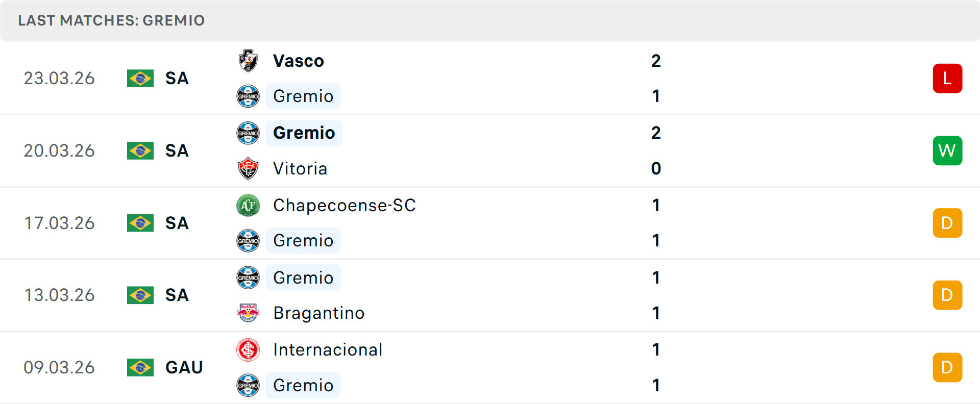Open the Gremio team page link
Viewport: 980px width, 404px height.
click(303, 96)
